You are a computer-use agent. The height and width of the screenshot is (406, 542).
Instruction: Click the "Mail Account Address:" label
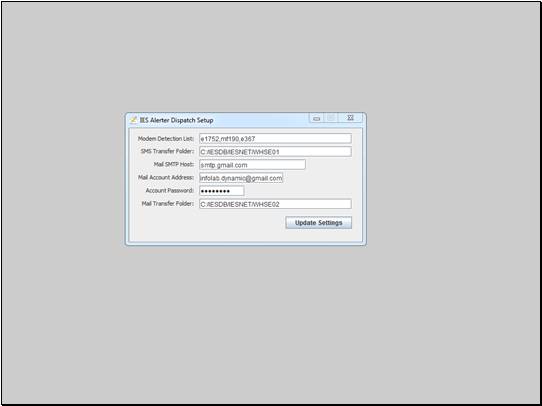(166, 177)
